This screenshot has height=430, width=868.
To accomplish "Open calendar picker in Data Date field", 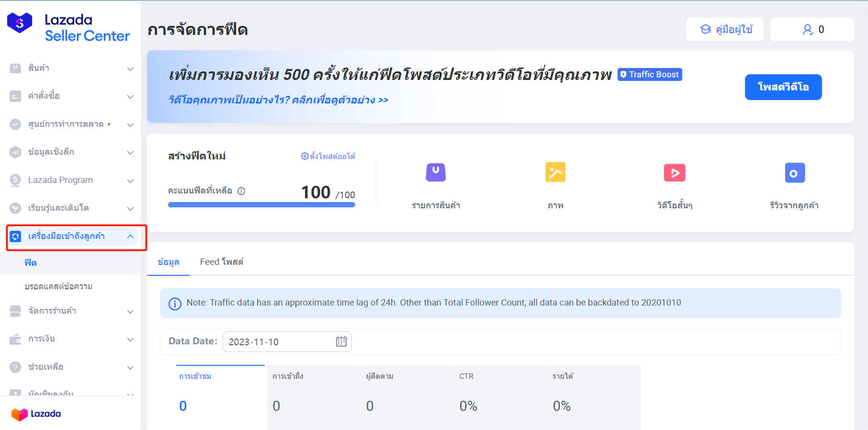I will coord(341,341).
